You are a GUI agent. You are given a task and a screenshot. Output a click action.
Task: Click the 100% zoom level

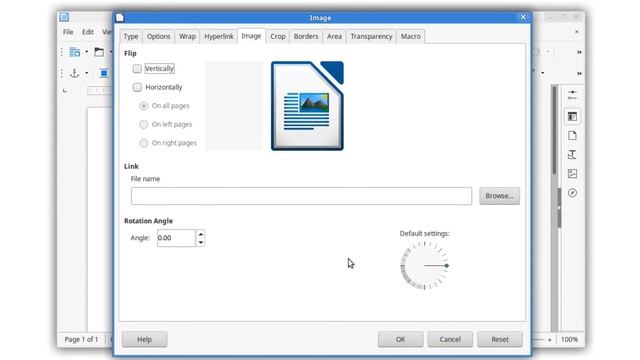click(569, 340)
